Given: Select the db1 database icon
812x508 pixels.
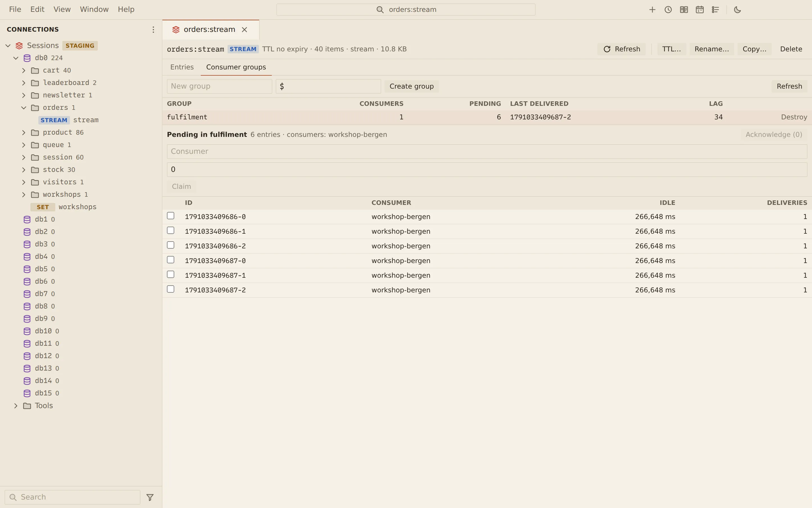Looking at the screenshot, I should (x=27, y=219).
